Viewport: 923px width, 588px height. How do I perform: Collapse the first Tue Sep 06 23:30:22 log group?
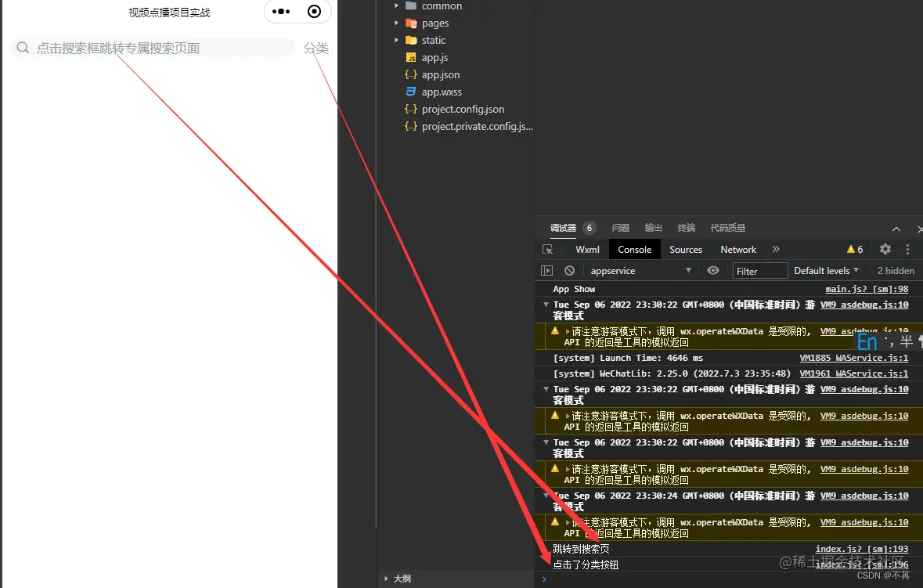(x=546, y=305)
